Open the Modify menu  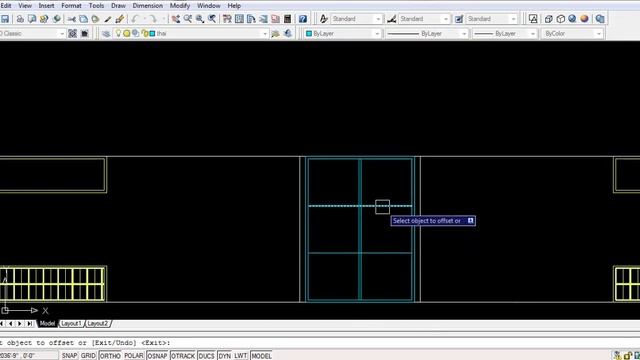tap(180, 6)
